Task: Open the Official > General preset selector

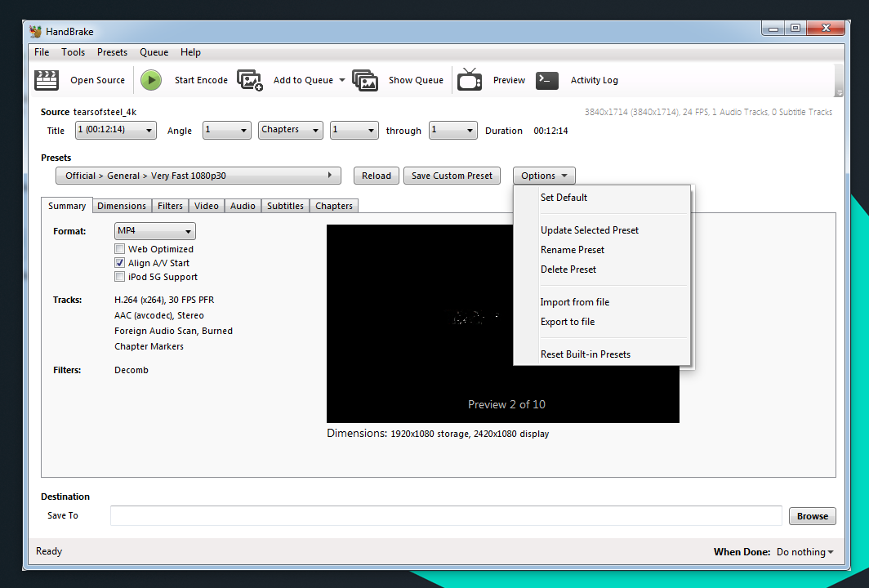Action: (198, 176)
